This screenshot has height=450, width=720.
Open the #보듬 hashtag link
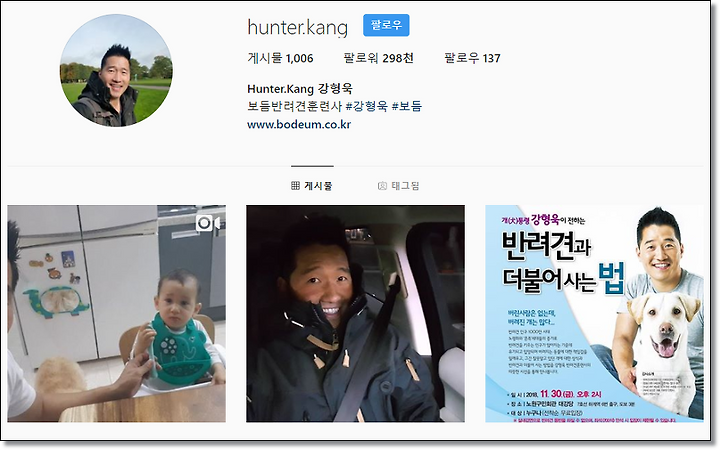click(407, 107)
